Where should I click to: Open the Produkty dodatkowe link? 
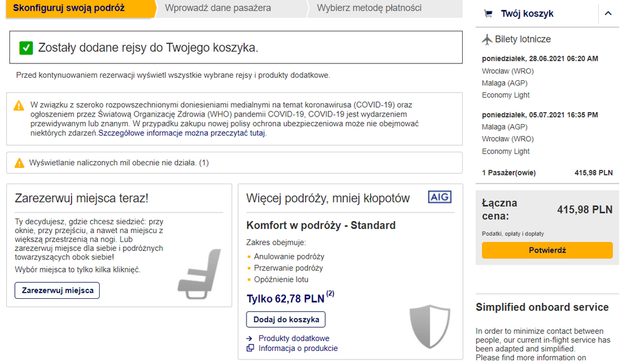point(294,338)
